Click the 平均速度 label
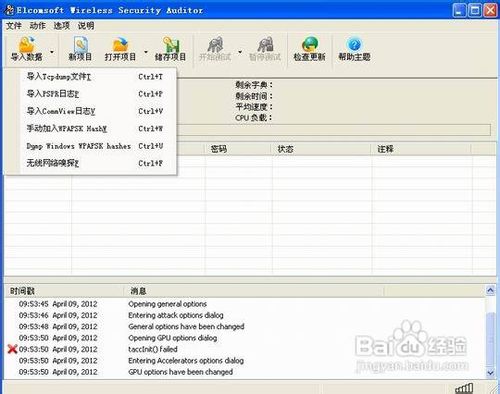 [254, 107]
